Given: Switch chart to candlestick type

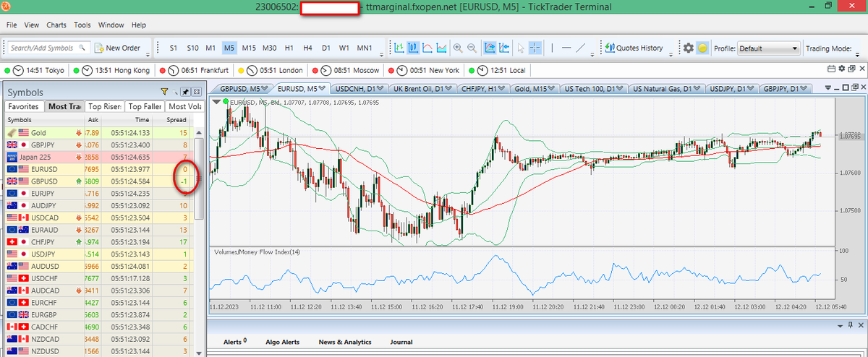Looking at the screenshot, I should tap(413, 48).
